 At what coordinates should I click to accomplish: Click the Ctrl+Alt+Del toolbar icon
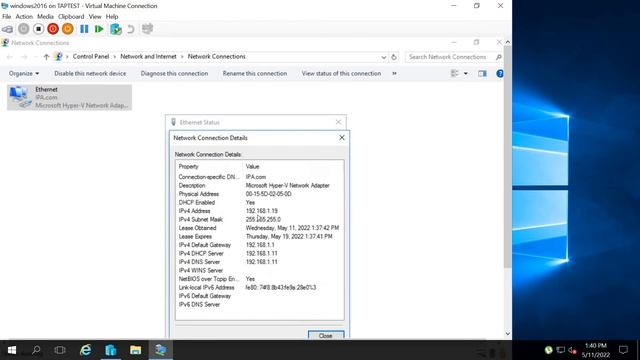[x=7, y=29]
